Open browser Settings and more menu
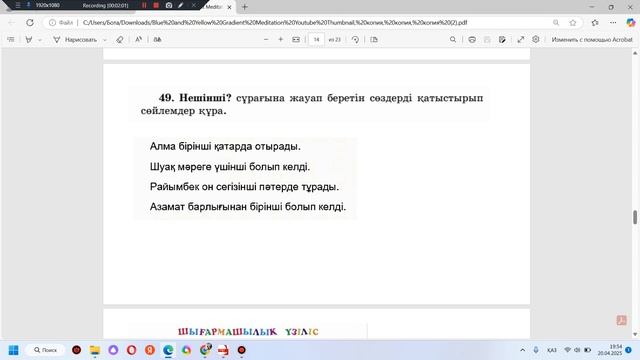The height and width of the screenshot is (360, 640). [613, 22]
